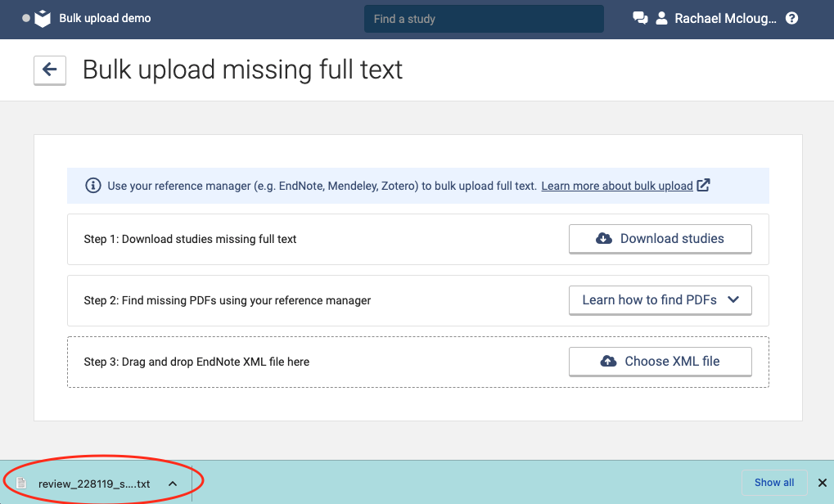Expand the download item chevron menu
Screen dimensions: 834x504
click(173, 484)
